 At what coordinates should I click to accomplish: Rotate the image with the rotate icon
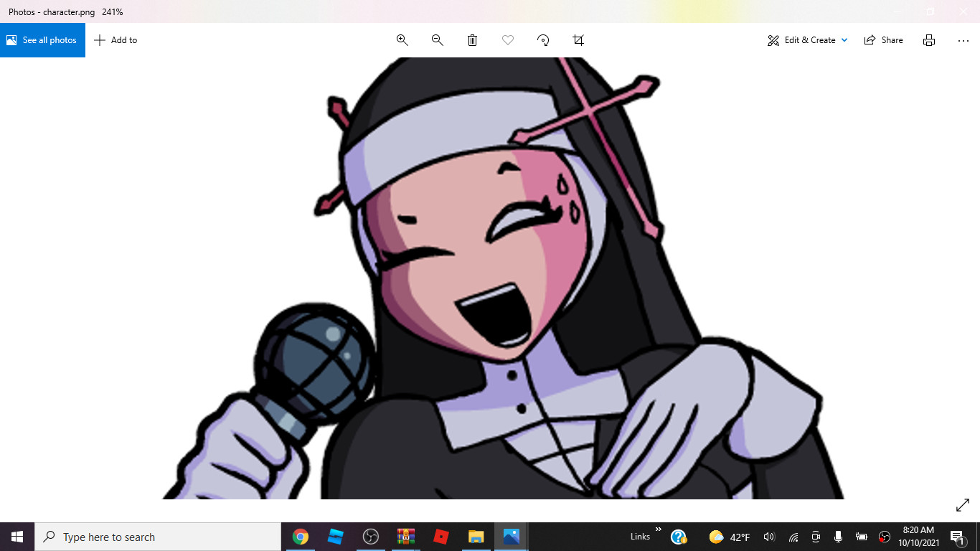tap(543, 40)
